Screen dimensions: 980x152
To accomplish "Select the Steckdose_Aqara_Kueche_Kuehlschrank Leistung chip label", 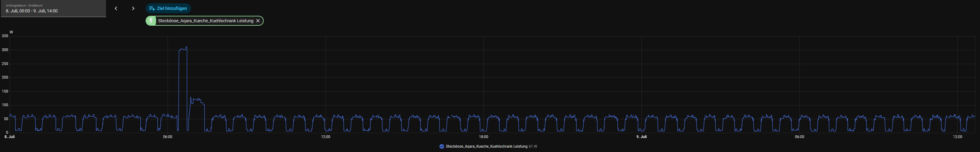I will click(x=206, y=21).
